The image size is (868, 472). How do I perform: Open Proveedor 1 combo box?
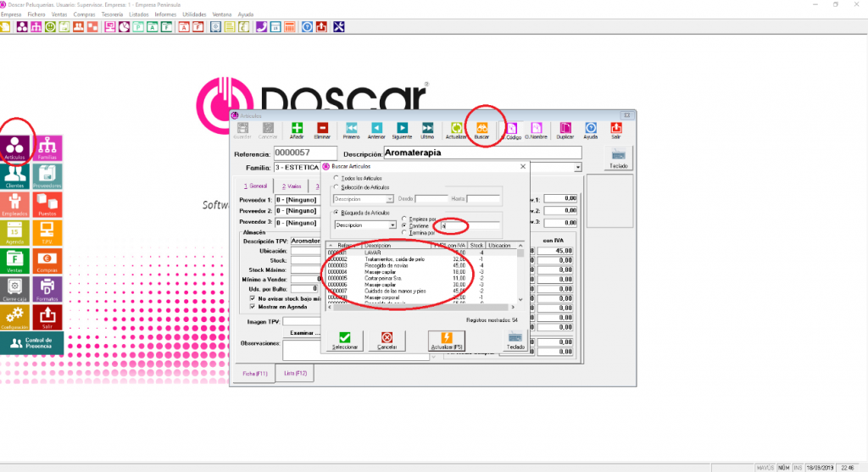298,200
